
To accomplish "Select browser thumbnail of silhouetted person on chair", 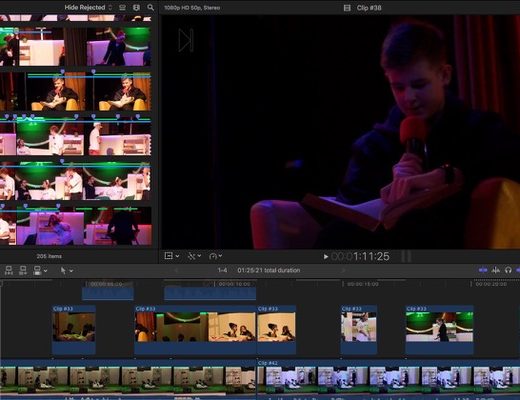I will pos(118,226).
